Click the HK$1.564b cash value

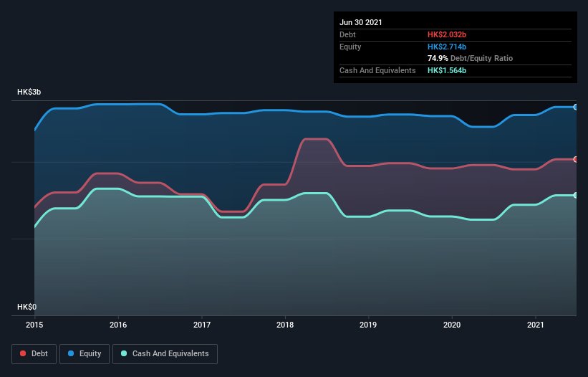click(x=447, y=70)
